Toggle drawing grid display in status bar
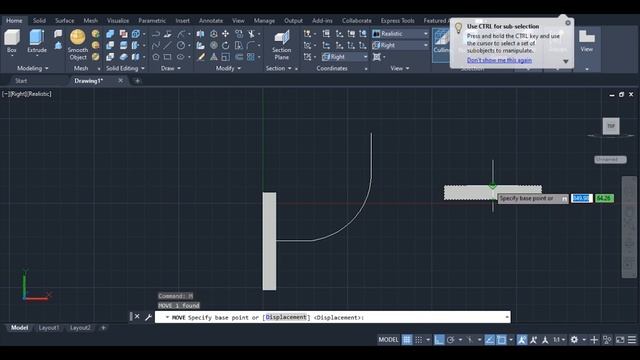 click(407, 340)
